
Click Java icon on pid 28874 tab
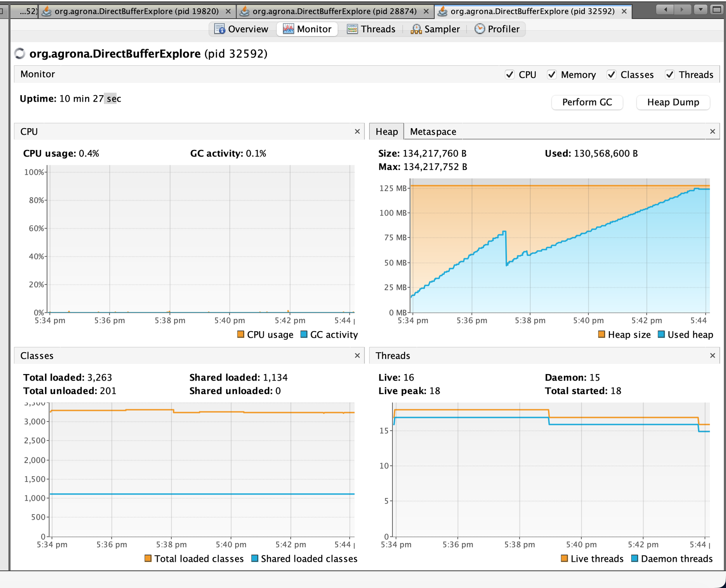click(245, 11)
